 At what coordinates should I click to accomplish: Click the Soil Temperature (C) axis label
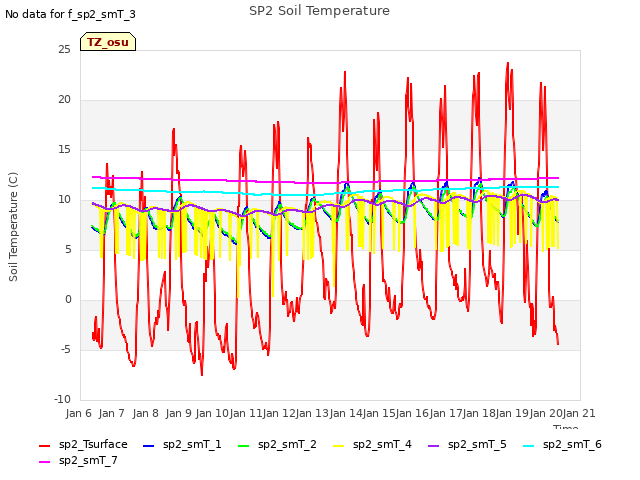13,227
